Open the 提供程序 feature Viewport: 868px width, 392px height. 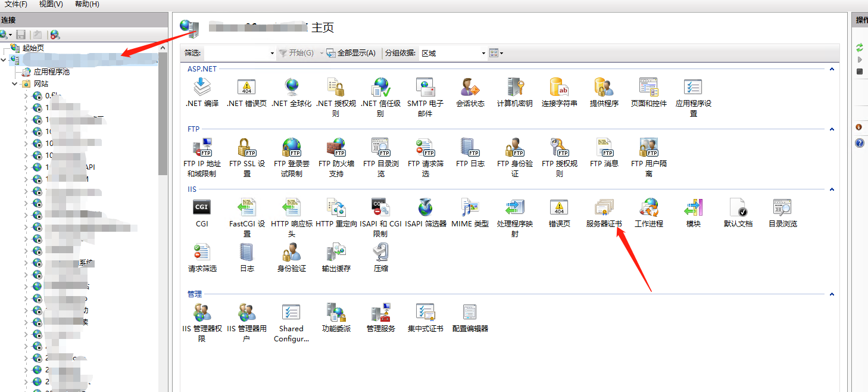(604, 93)
